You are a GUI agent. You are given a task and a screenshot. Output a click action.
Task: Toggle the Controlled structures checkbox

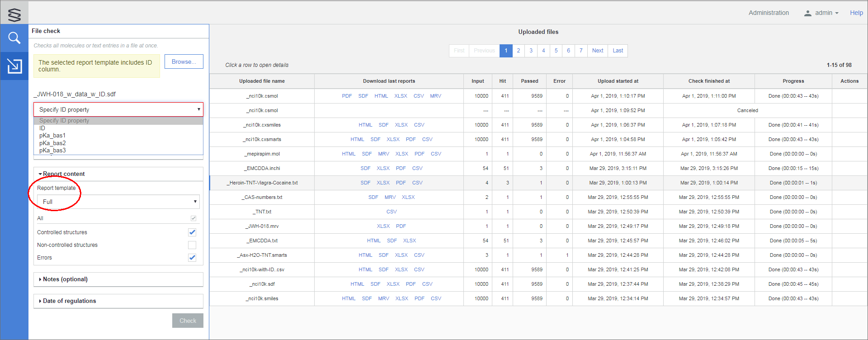tap(192, 232)
